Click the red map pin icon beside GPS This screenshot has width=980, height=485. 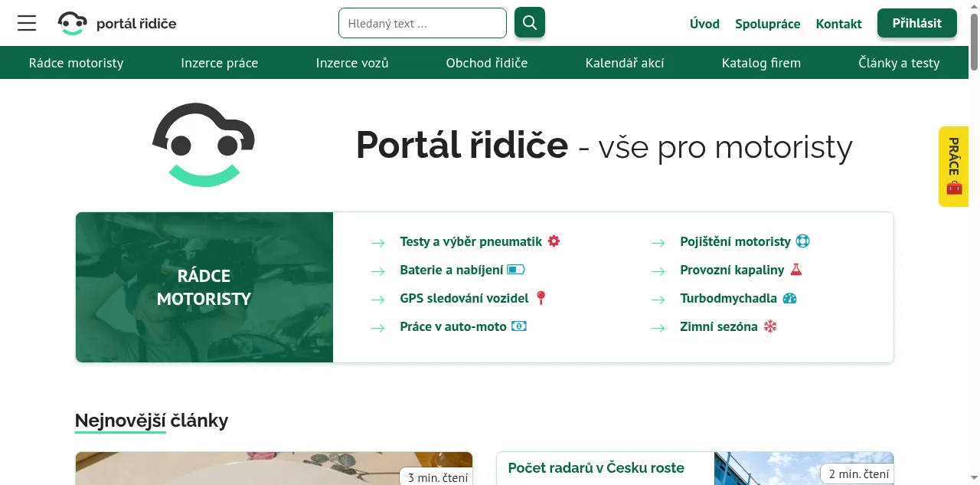click(541, 298)
